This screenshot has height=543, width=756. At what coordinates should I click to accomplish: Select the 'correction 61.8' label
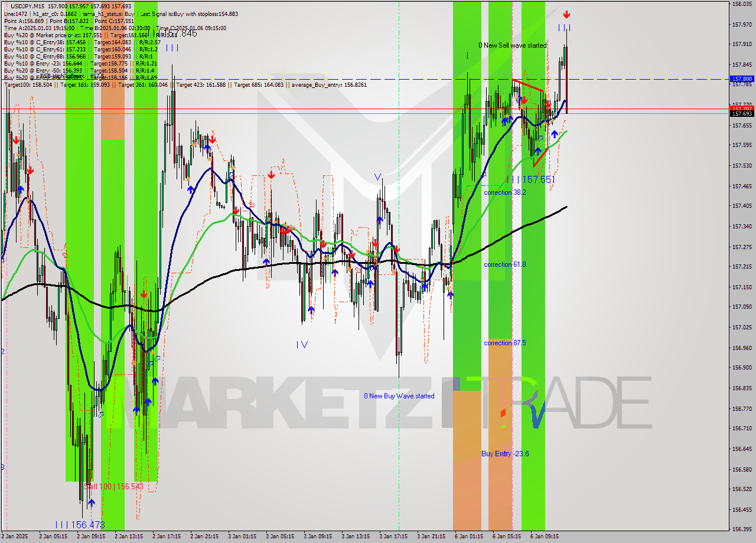point(505,264)
